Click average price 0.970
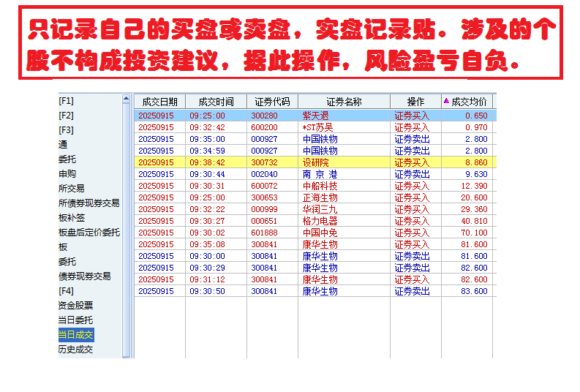580x392 pixels. pos(476,127)
